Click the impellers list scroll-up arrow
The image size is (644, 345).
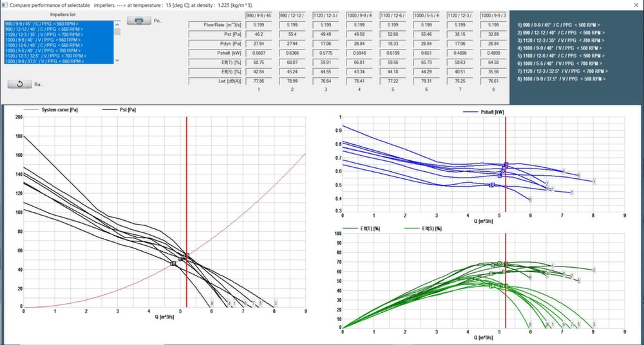tap(117, 24)
